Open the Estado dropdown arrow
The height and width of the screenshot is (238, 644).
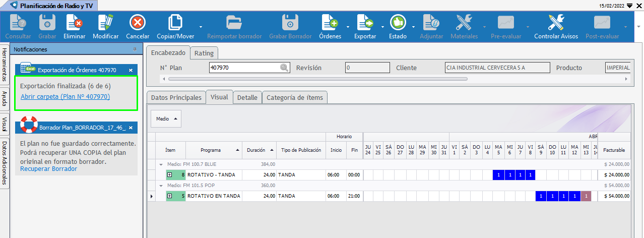pos(413,27)
